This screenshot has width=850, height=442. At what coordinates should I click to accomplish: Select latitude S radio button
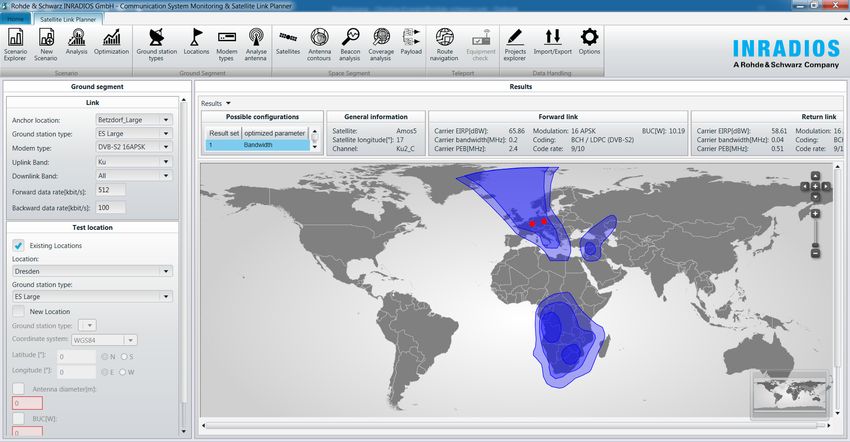tap(124, 356)
